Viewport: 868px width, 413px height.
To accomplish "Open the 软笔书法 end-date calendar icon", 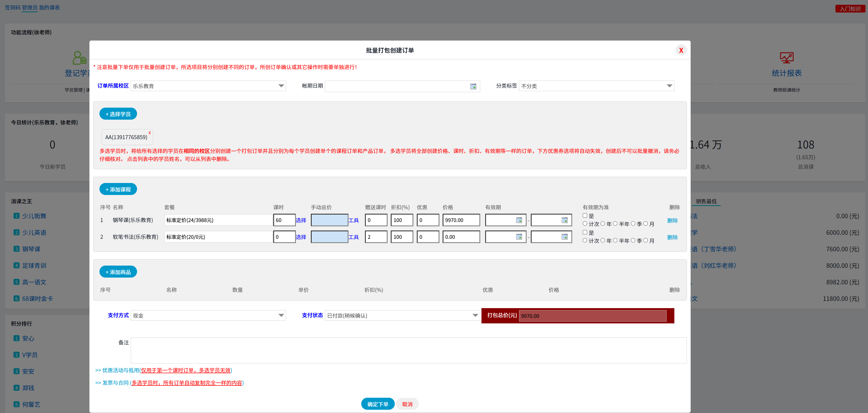I will pyautogui.click(x=564, y=237).
